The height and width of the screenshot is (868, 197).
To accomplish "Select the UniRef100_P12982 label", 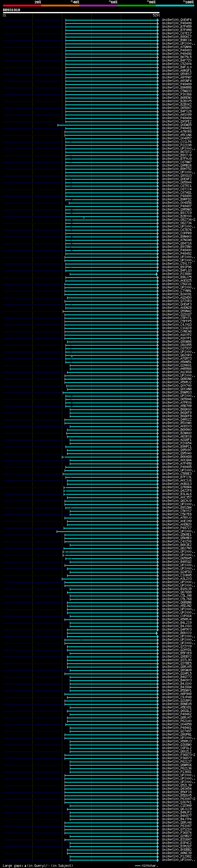I will pos(176,856).
